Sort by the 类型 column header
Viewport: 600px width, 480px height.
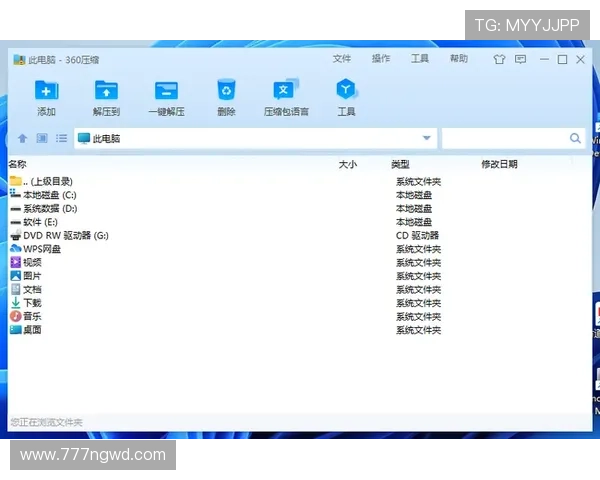[400, 165]
